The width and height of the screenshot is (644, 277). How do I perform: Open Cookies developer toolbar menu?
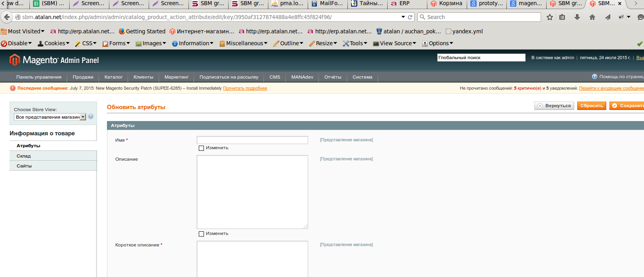(54, 43)
